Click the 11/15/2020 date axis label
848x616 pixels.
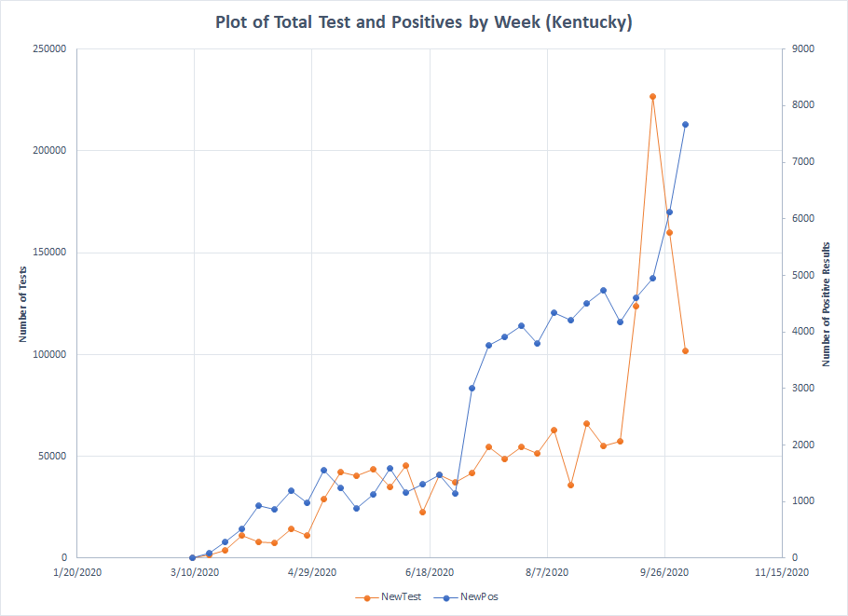782,572
